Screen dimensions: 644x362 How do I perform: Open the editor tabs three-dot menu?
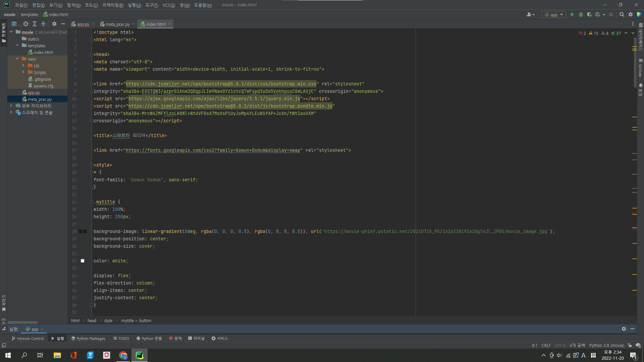point(633,24)
